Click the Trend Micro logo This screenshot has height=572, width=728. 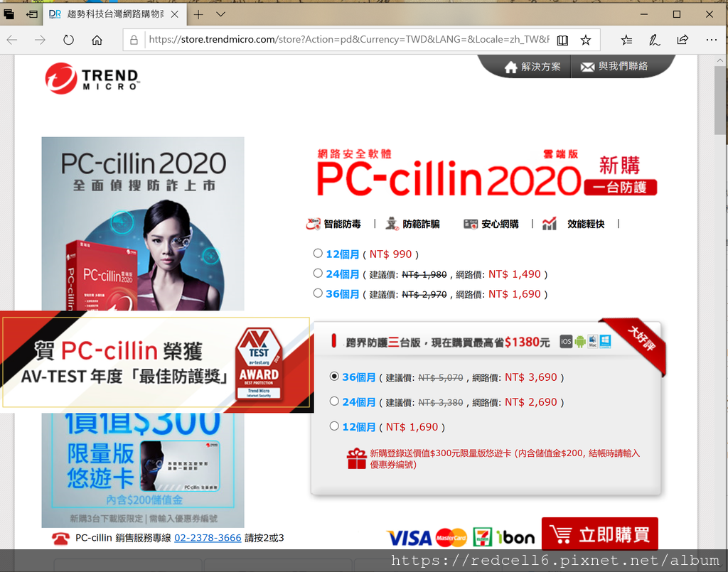click(x=92, y=78)
